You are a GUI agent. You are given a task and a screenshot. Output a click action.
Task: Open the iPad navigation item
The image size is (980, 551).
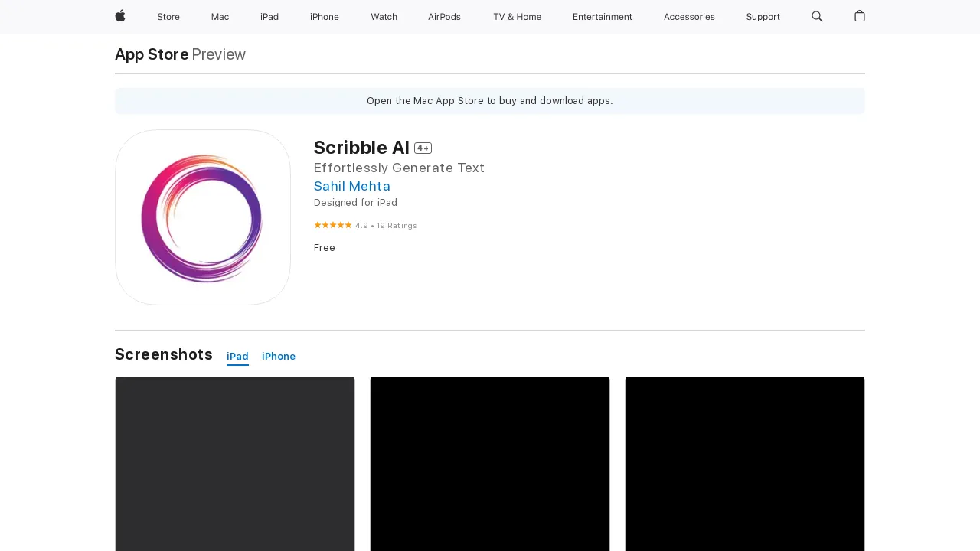click(269, 17)
